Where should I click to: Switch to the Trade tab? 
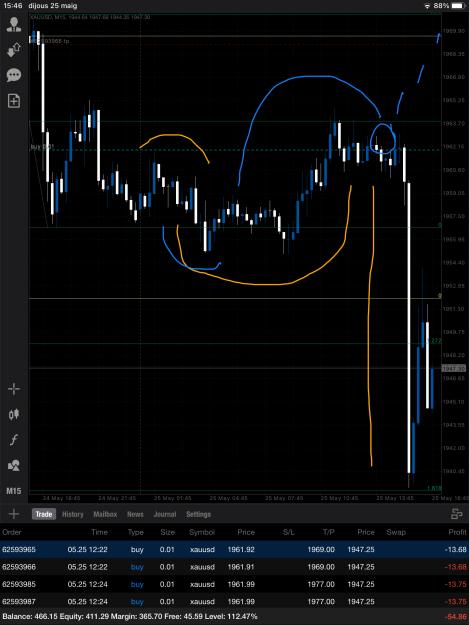coord(44,514)
